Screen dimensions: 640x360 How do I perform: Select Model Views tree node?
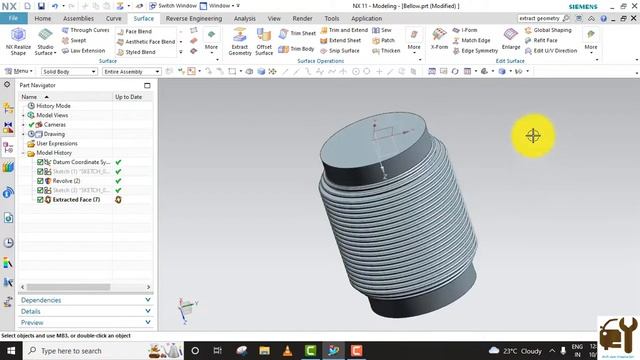click(52, 115)
